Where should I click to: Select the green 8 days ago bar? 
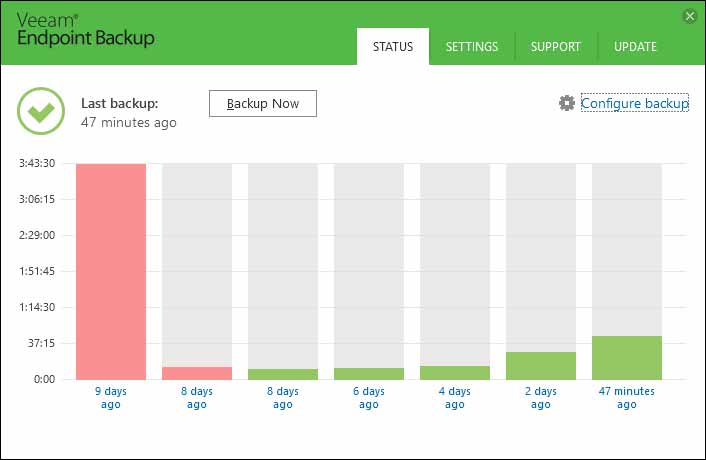click(283, 374)
